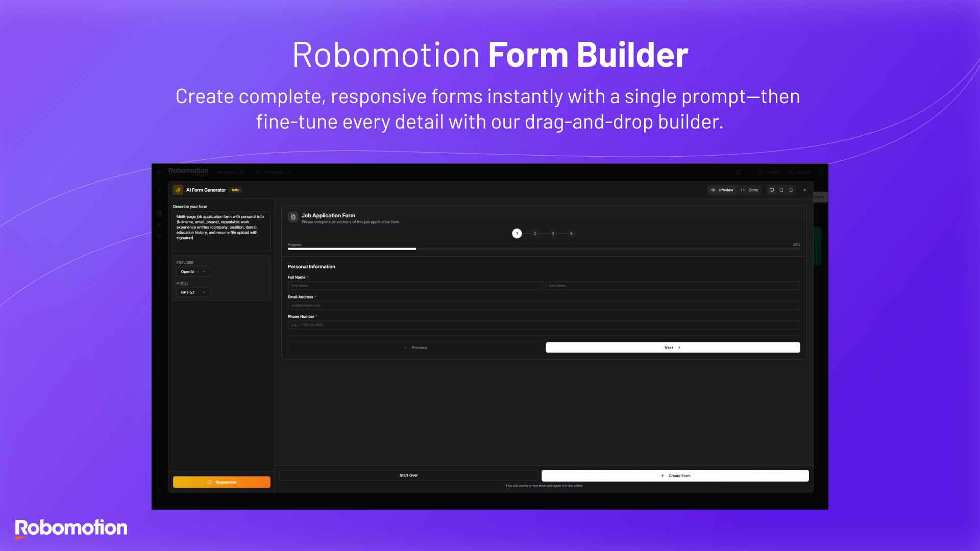Open the GPT-5.1 model dropdown
Image resolution: width=980 pixels, height=551 pixels.
click(192, 292)
